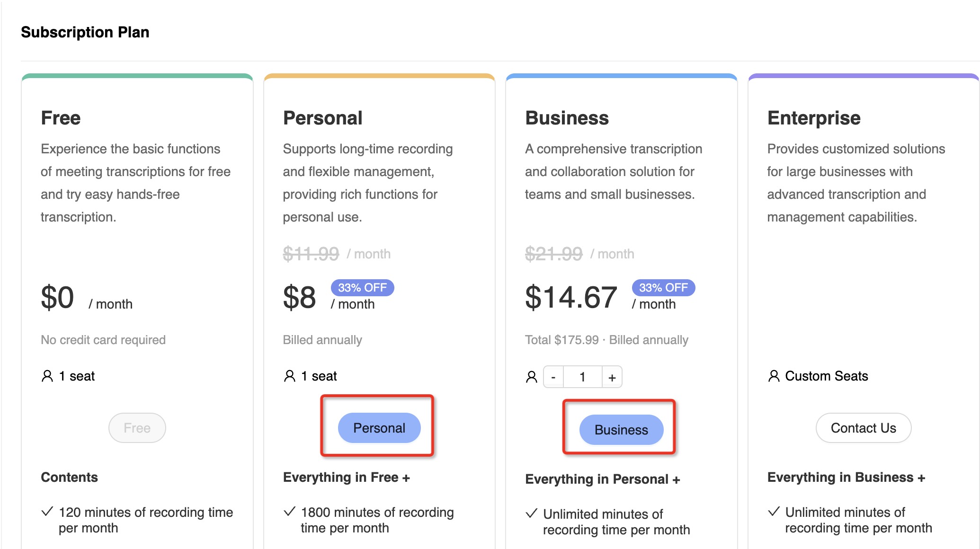Viewport: 980px width, 549px height.
Task: Click the 33% OFF badge on Business plan
Action: (664, 288)
